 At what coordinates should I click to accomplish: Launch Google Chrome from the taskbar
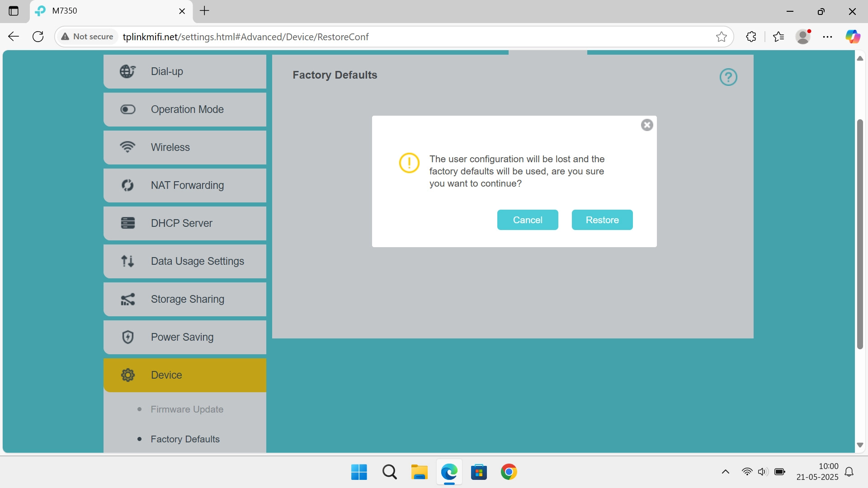[509, 471]
